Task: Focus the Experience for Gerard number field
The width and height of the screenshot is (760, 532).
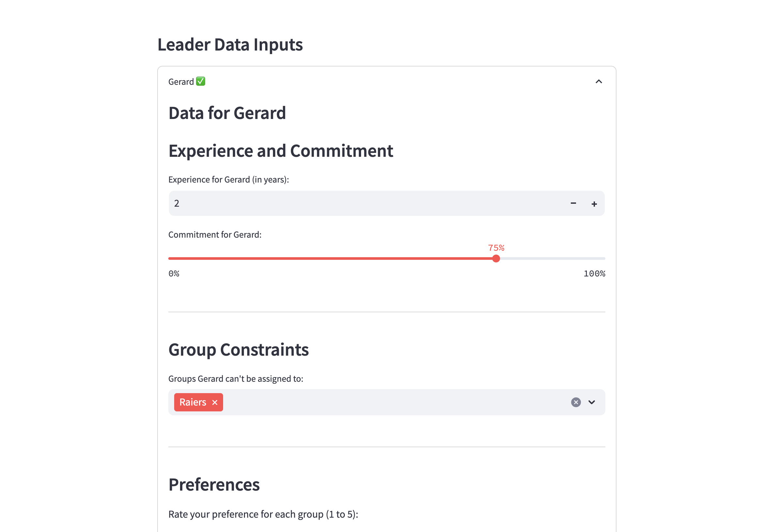Action: point(364,203)
